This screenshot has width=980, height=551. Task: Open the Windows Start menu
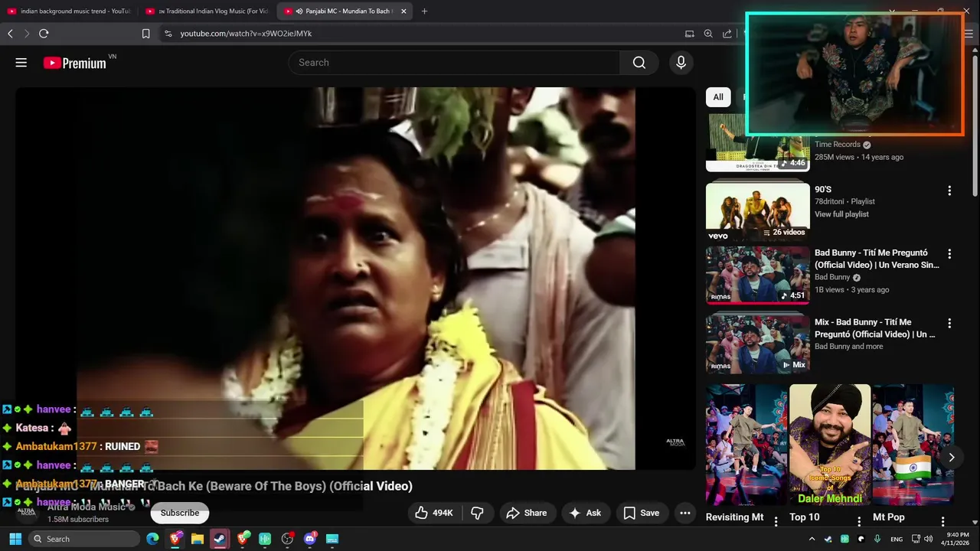[15, 539]
